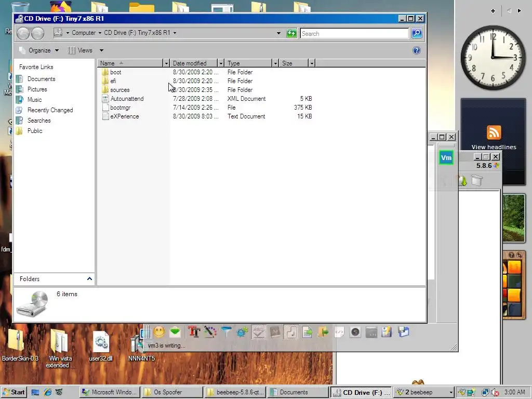This screenshot has width=532, height=399.
Task: Switch to Os Spoofer taskbar button
Action: pyautogui.click(x=172, y=392)
